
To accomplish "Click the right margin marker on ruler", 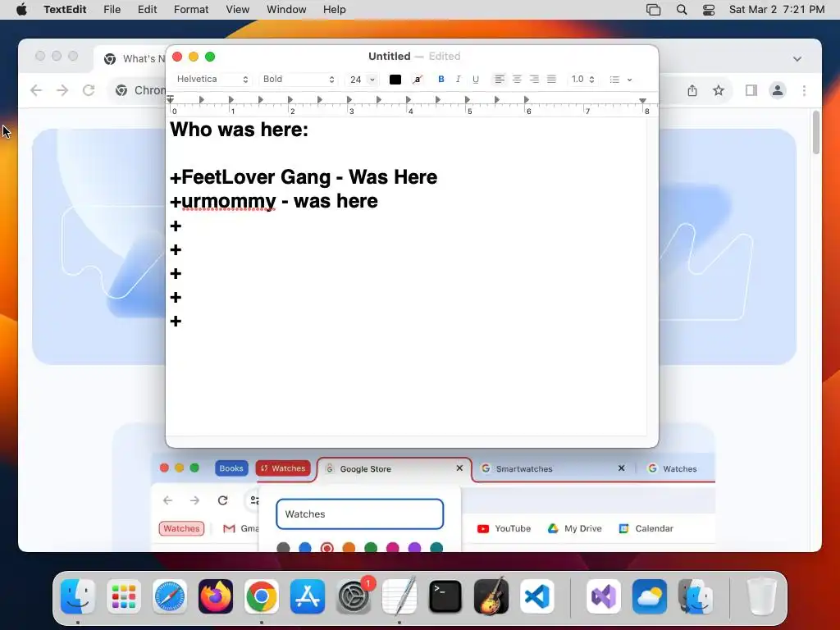I will pos(642,100).
